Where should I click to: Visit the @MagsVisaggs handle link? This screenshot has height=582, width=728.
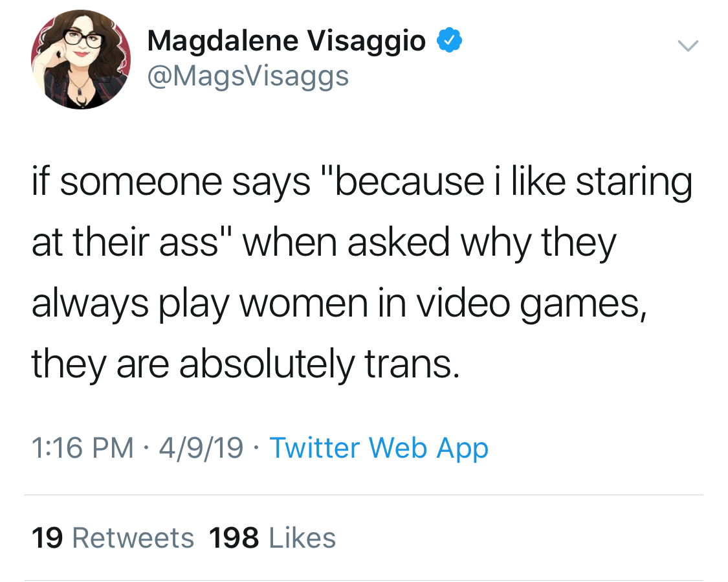pyautogui.click(x=248, y=76)
